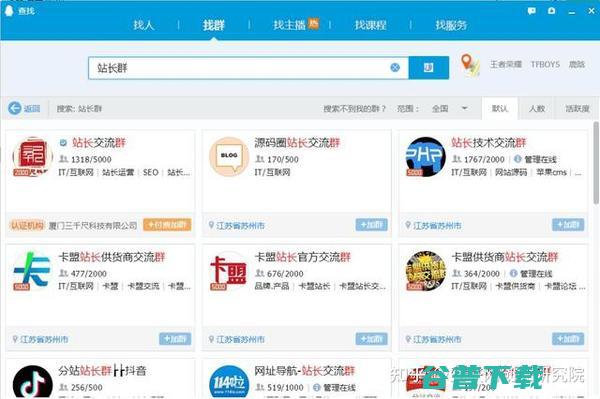The width and height of the screenshot is (600, 399).
Task: Open the 卡盟供货商站长交流群 title
Action: (x=505, y=257)
